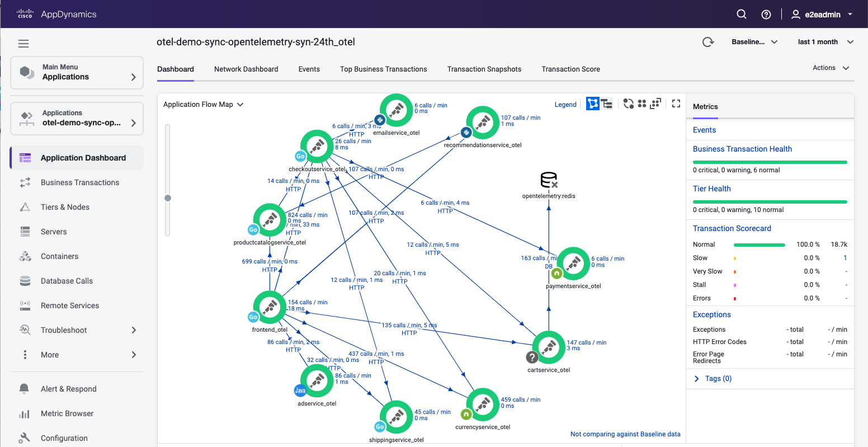This screenshot has height=447, width=868.
Task: Switch to the Events tab
Action: tap(309, 69)
